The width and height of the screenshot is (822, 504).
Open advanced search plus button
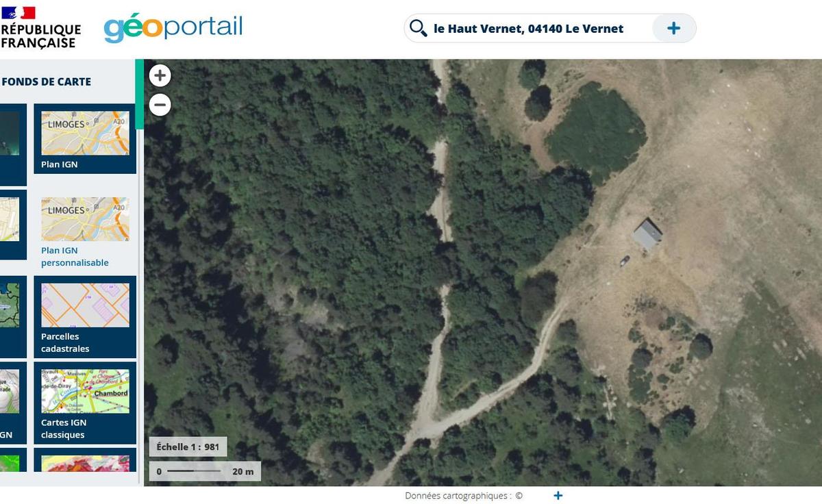[x=673, y=28]
